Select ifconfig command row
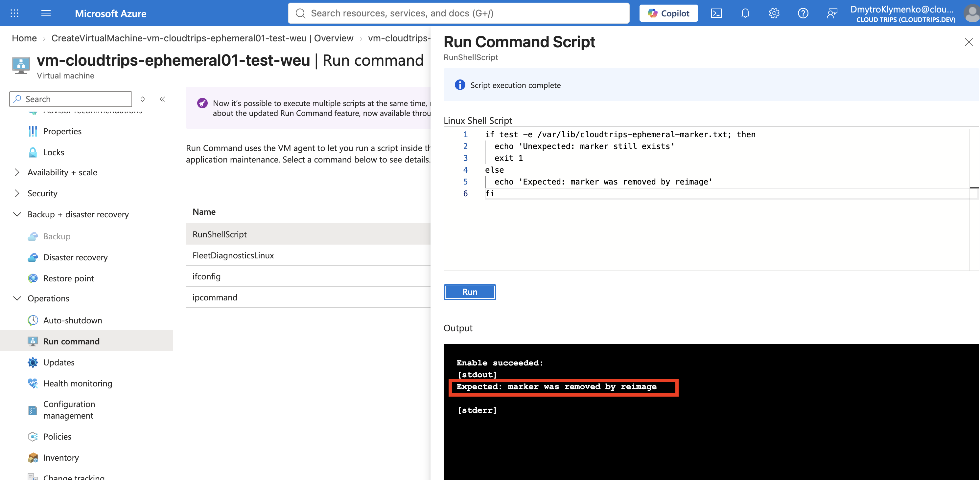Image resolution: width=980 pixels, height=480 pixels. click(x=308, y=276)
